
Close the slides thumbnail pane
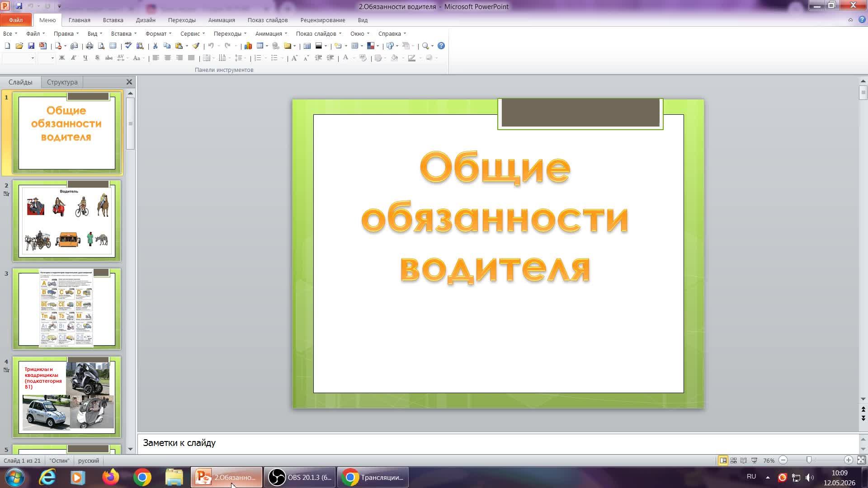[129, 82]
